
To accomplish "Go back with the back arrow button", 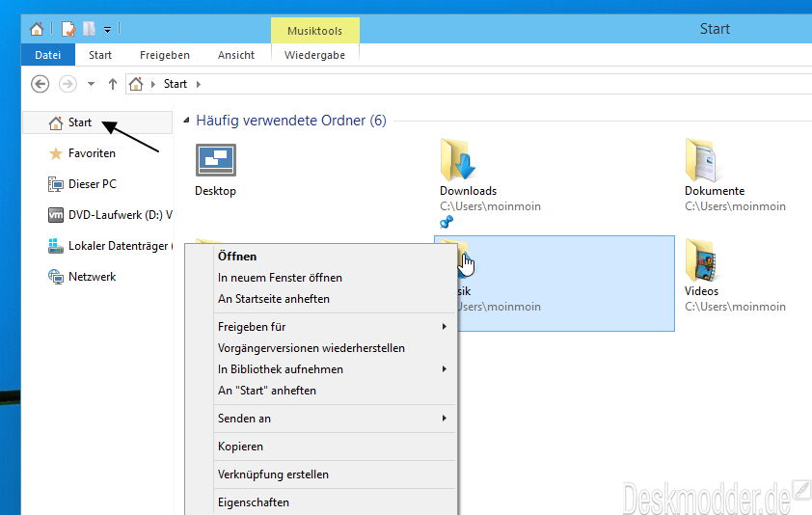I will 40,83.
